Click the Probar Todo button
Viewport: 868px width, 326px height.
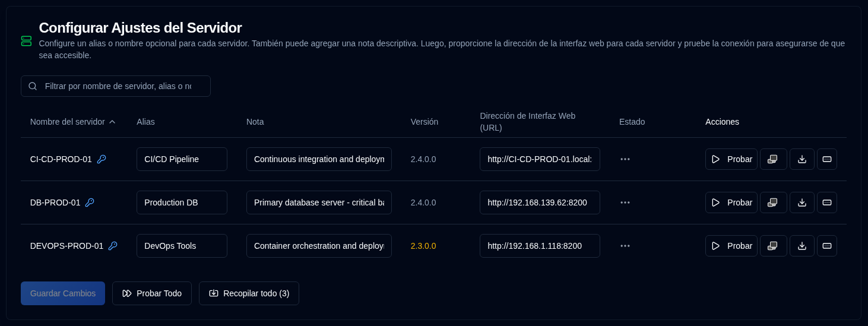[x=152, y=293]
